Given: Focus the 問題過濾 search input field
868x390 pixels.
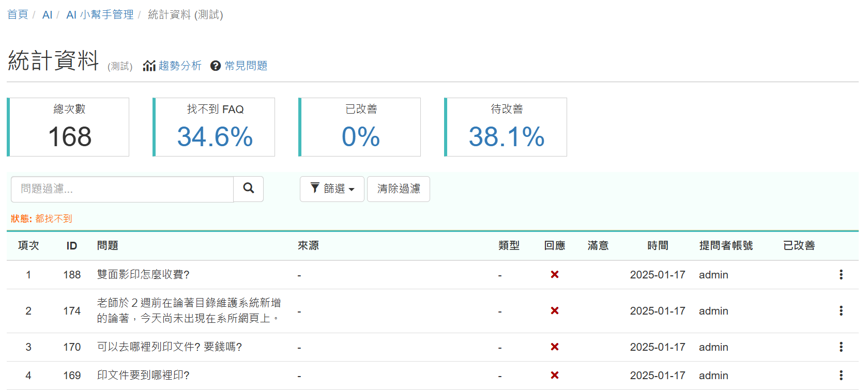Looking at the screenshot, I should tap(122, 189).
